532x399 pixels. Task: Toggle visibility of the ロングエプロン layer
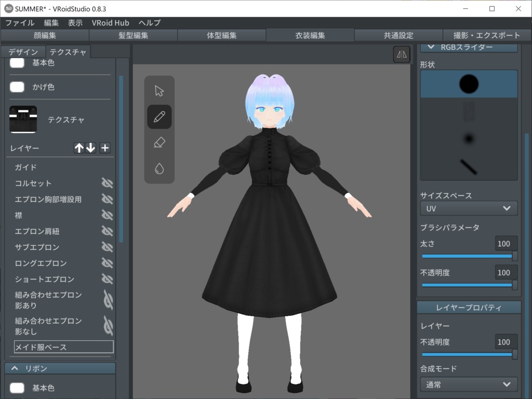point(107,263)
